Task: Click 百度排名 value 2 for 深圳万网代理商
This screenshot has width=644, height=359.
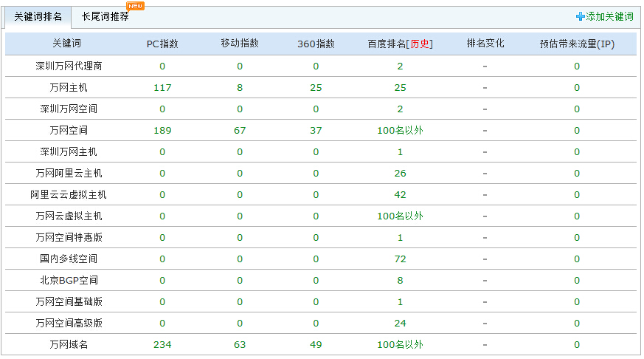Action: click(x=400, y=66)
